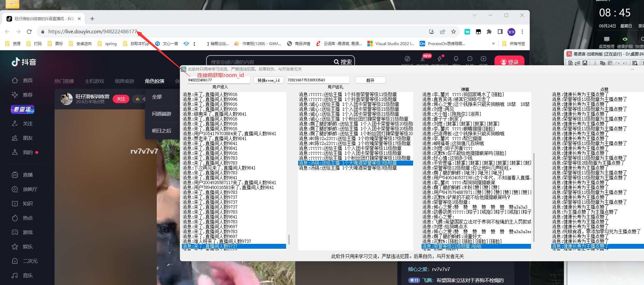Expand the Chrome tab search chevron
The height and width of the screenshot is (285, 644).
[x=475, y=15]
